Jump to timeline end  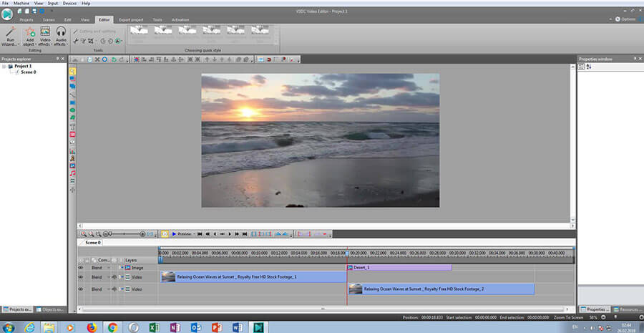point(245,234)
